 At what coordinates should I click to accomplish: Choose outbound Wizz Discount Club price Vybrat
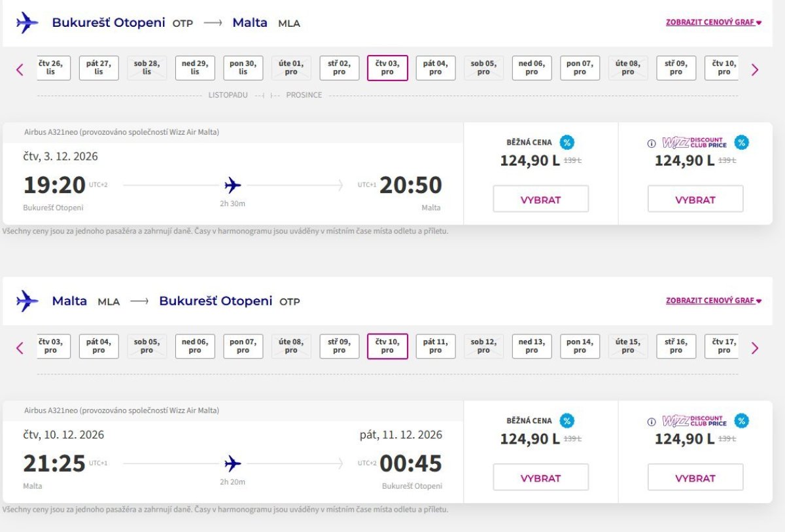[695, 199]
